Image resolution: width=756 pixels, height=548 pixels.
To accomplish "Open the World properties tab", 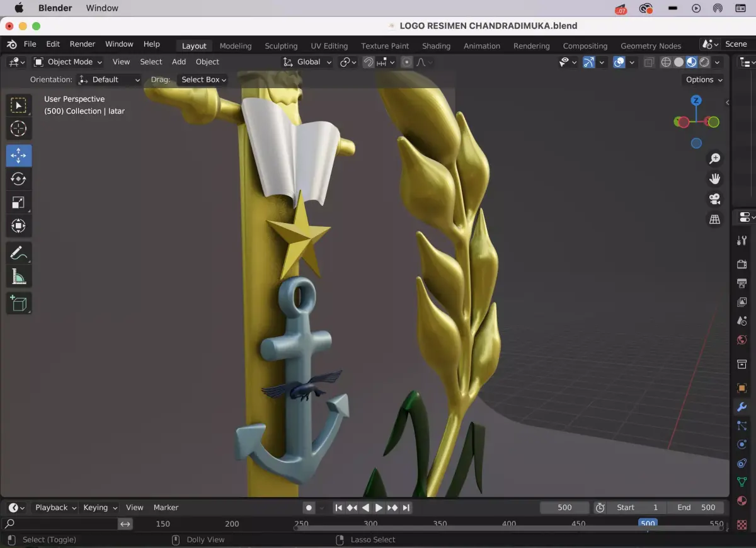I will click(742, 340).
